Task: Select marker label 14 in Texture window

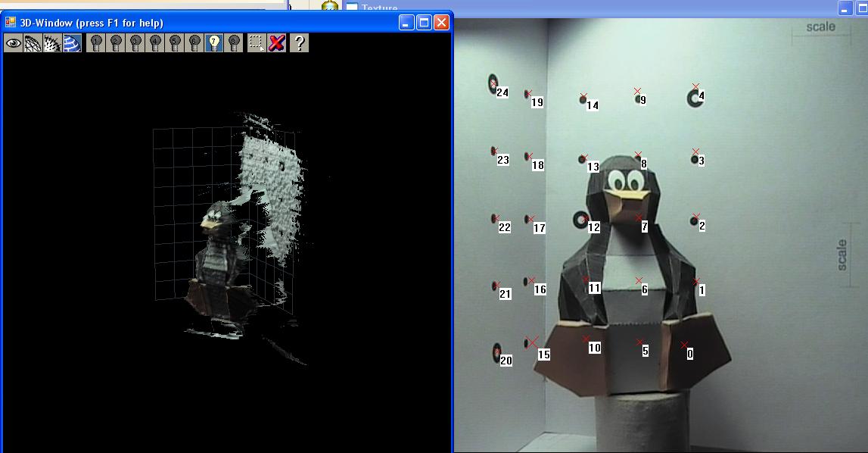Action: tap(593, 105)
